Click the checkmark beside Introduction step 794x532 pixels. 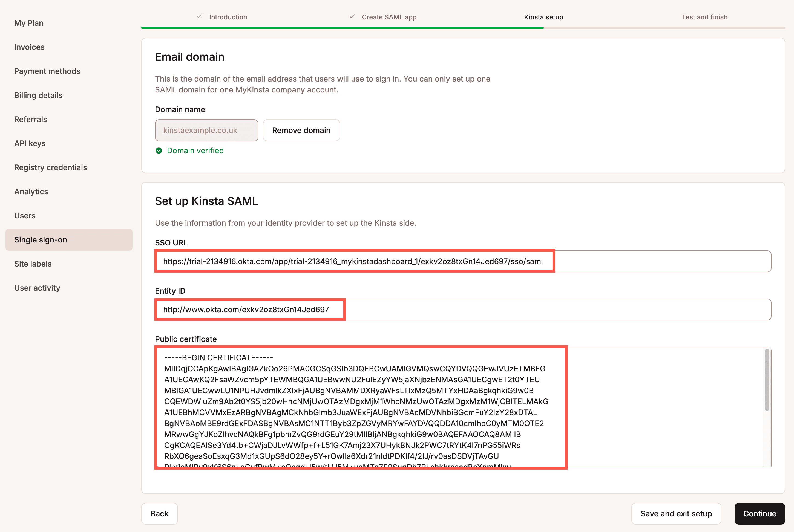(x=199, y=17)
